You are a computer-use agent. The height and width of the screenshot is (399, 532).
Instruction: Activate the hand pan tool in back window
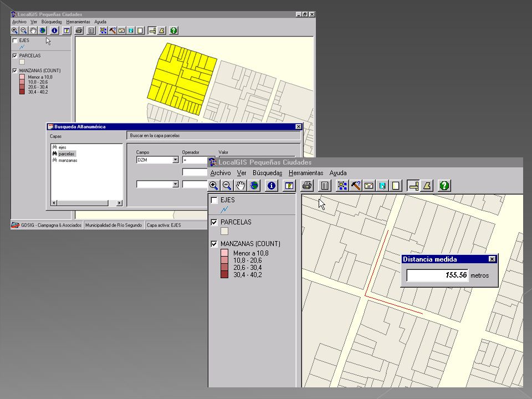33,30
